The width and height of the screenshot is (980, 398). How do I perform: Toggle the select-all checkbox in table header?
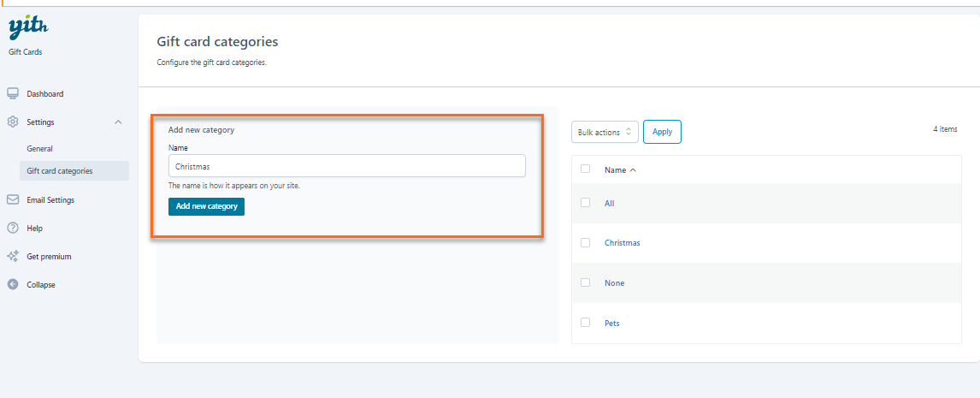coord(585,169)
